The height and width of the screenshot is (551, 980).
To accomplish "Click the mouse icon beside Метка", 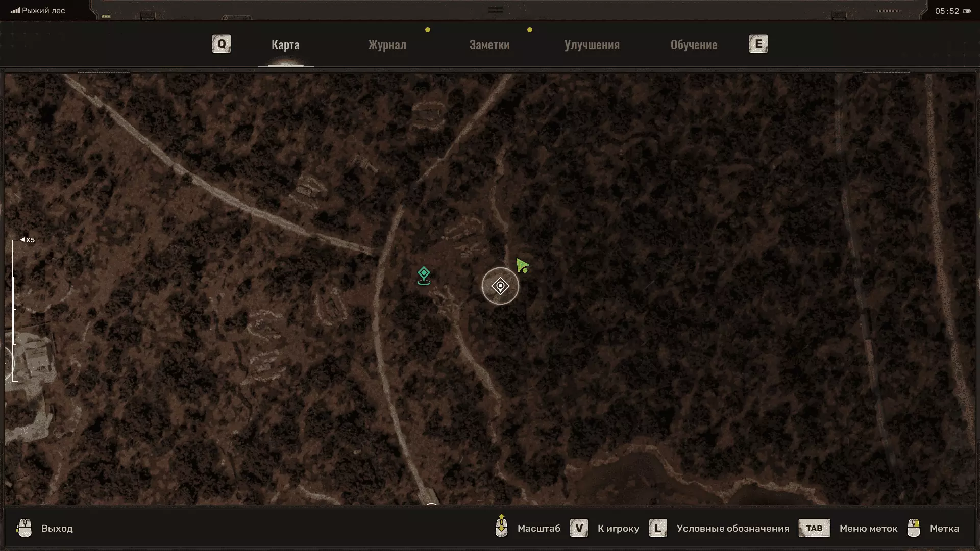I will pos(914,528).
